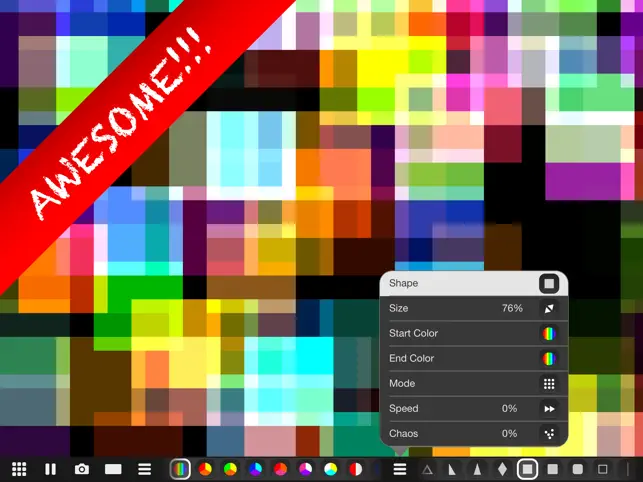
Task: Open the Mode setting row
Action: pyautogui.click(x=474, y=384)
